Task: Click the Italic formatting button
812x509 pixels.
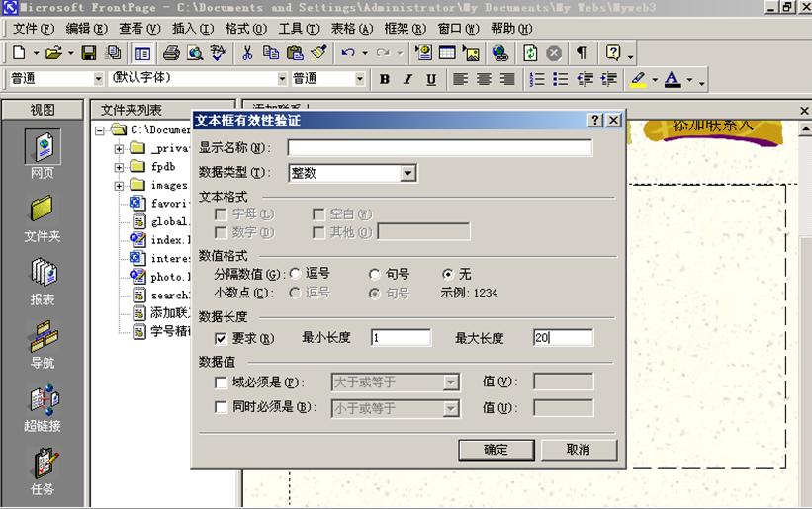Action: (x=408, y=79)
